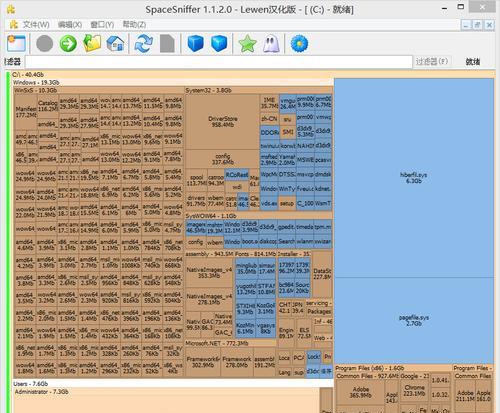Select the Catalog 116.2M block
Image resolution: width=500 pixels, height=413 pixels.
[x=48, y=106]
